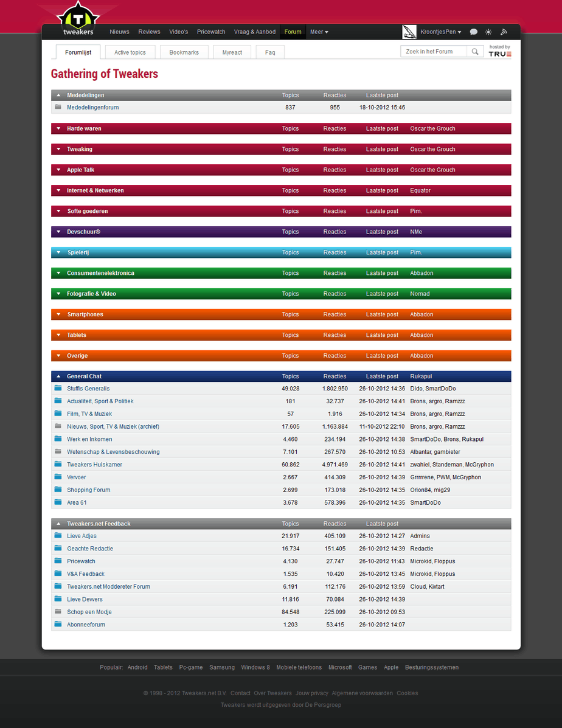
Task: Expand the Consumentenelektronica category
Action: click(58, 273)
